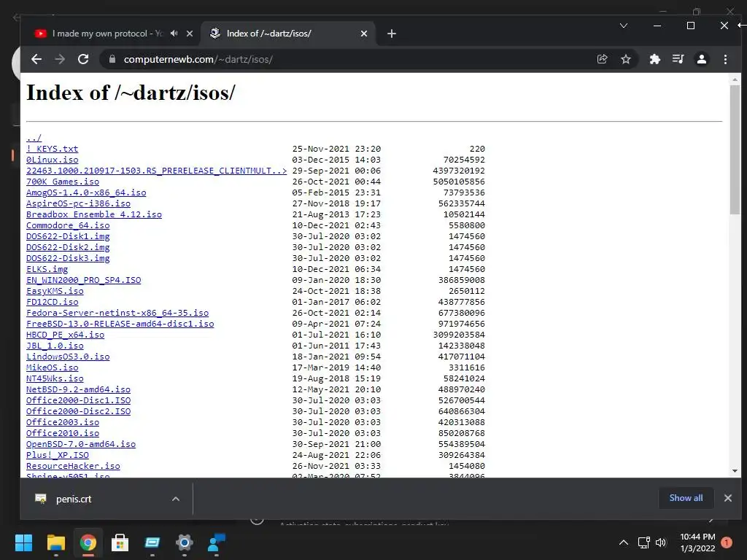
Task: Open the parent directory ../ link
Action: coord(34,138)
